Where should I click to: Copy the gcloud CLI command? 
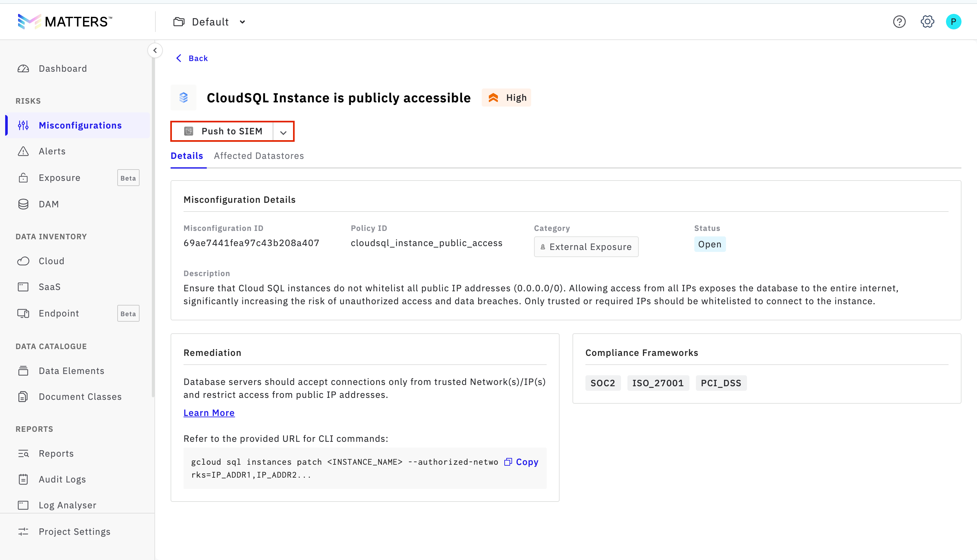[x=521, y=462]
